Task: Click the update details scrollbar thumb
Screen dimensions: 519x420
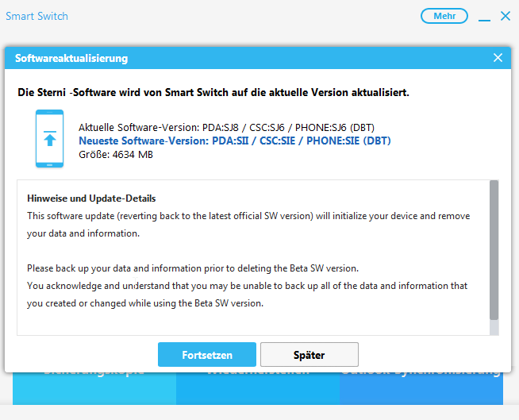Action: click(494, 250)
